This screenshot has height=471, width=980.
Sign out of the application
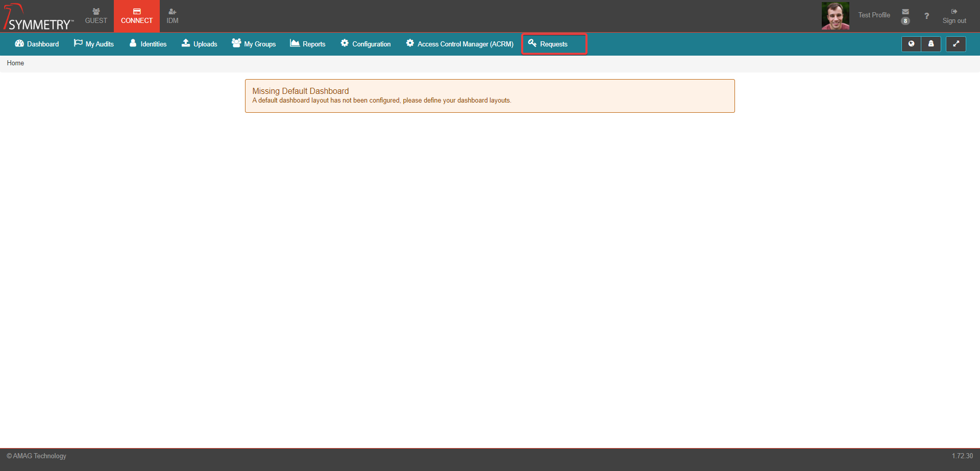[954, 16]
